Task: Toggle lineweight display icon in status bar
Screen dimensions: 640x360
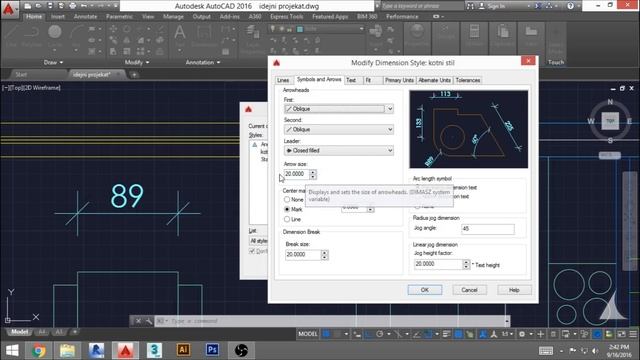Action: pyautogui.click(x=447, y=334)
